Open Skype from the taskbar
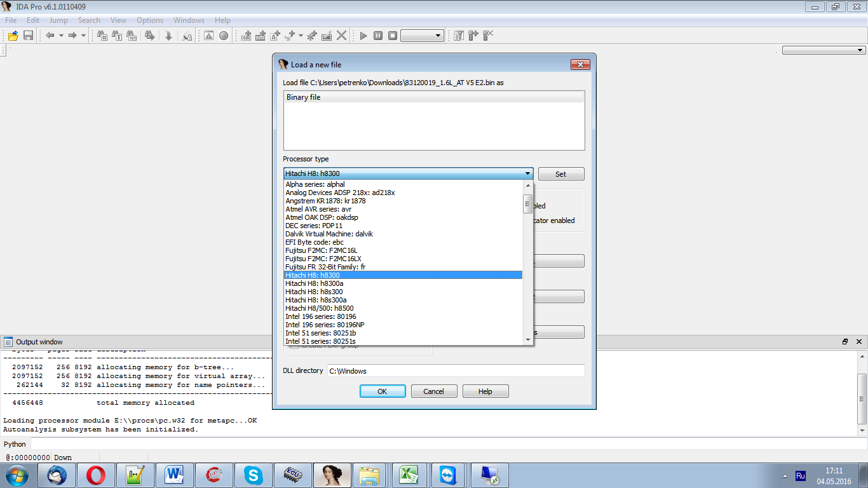The width and height of the screenshot is (868, 488). pyautogui.click(x=253, y=475)
